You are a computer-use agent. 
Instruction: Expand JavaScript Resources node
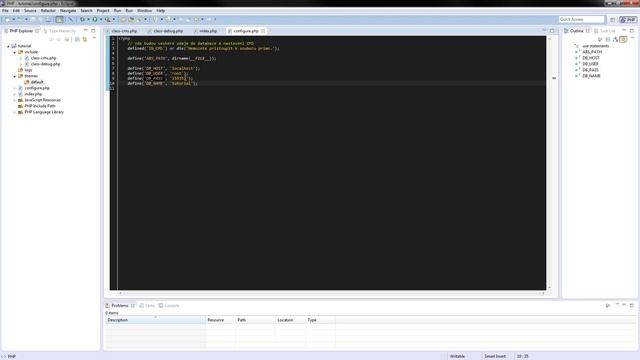point(15,100)
